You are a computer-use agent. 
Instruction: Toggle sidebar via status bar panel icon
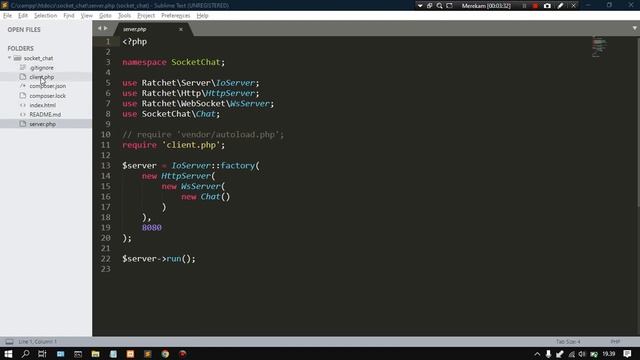(9, 342)
